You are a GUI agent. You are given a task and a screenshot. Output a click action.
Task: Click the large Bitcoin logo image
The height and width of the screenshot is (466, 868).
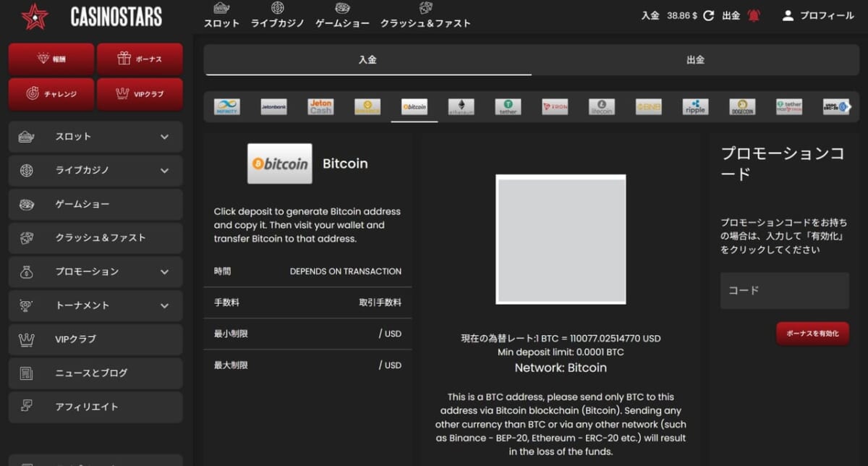[280, 164]
